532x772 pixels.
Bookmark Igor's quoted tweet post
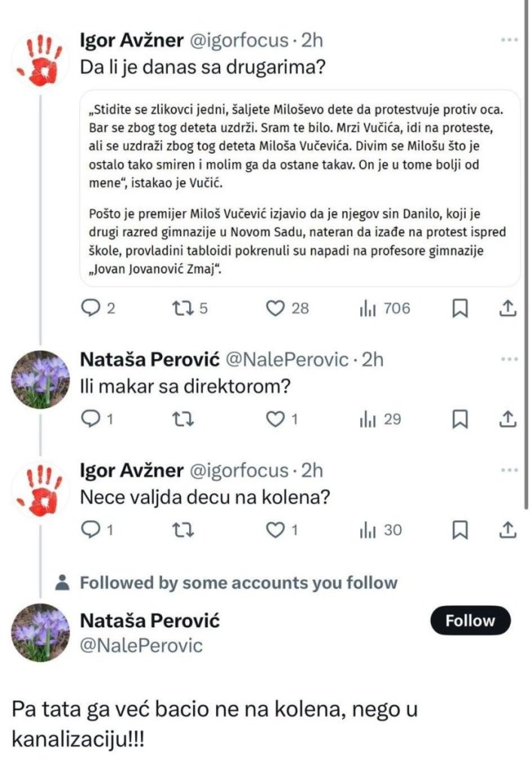(x=461, y=308)
